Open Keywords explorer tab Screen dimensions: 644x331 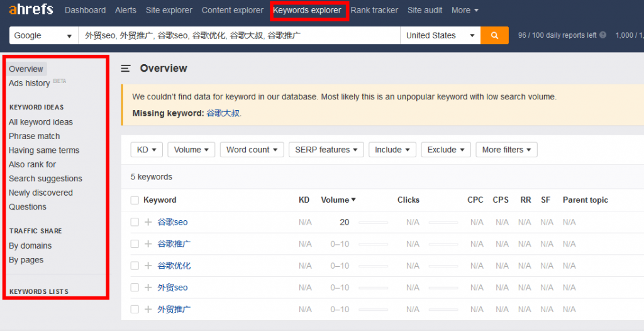click(307, 10)
